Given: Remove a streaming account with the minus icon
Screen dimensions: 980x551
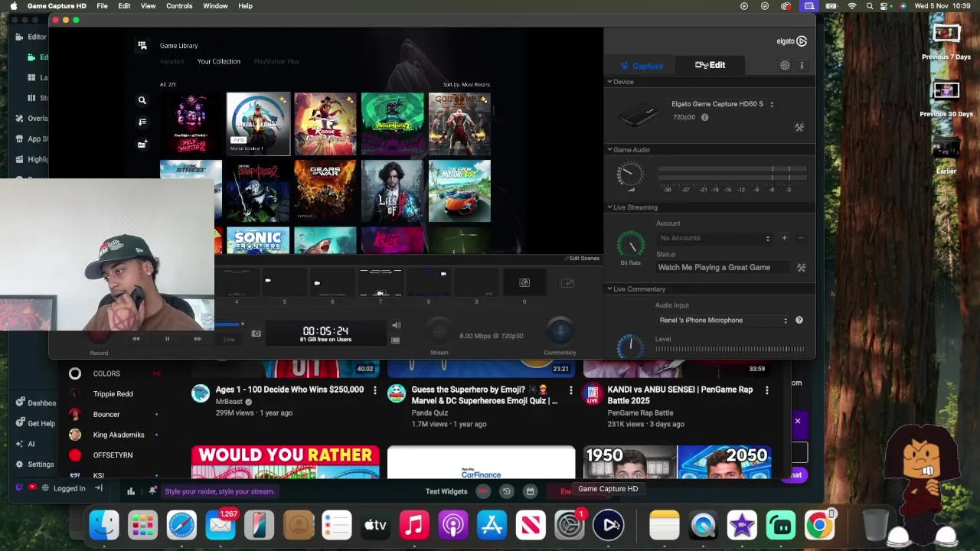Looking at the screenshot, I should click(801, 238).
